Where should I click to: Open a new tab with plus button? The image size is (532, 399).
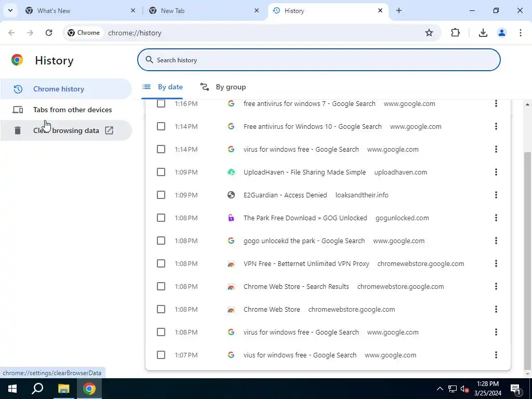pos(399,11)
